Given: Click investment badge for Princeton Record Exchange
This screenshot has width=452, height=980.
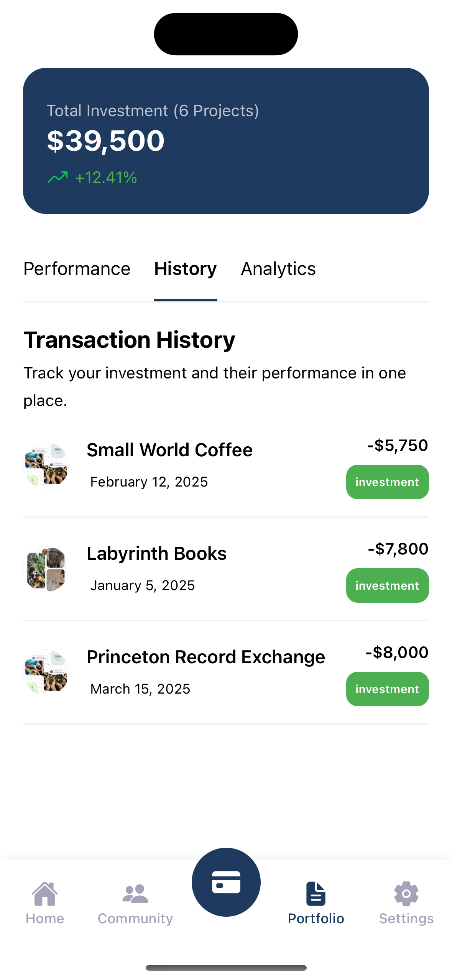Looking at the screenshot, I should (387, 689).
